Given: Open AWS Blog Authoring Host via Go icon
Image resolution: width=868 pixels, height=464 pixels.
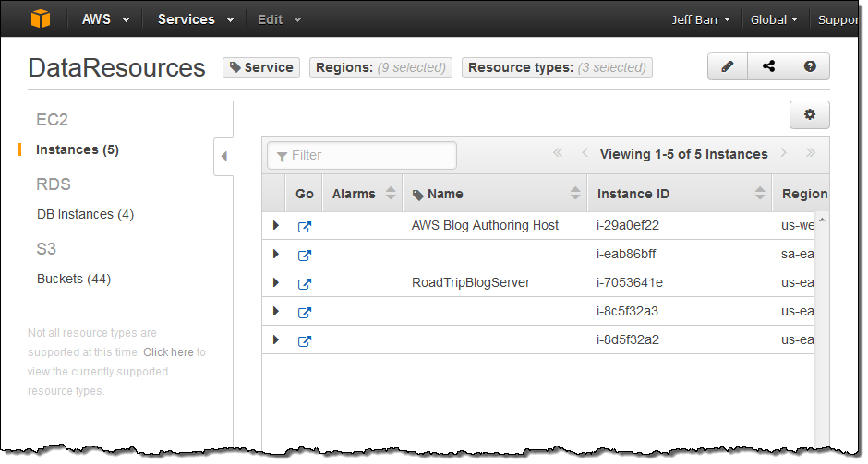Looking at the screenshot, I should [x=305, y=226].
